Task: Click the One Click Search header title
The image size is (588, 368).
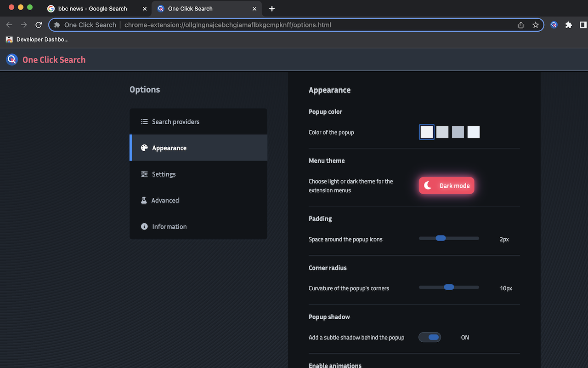Action: (x=54, y=60)
